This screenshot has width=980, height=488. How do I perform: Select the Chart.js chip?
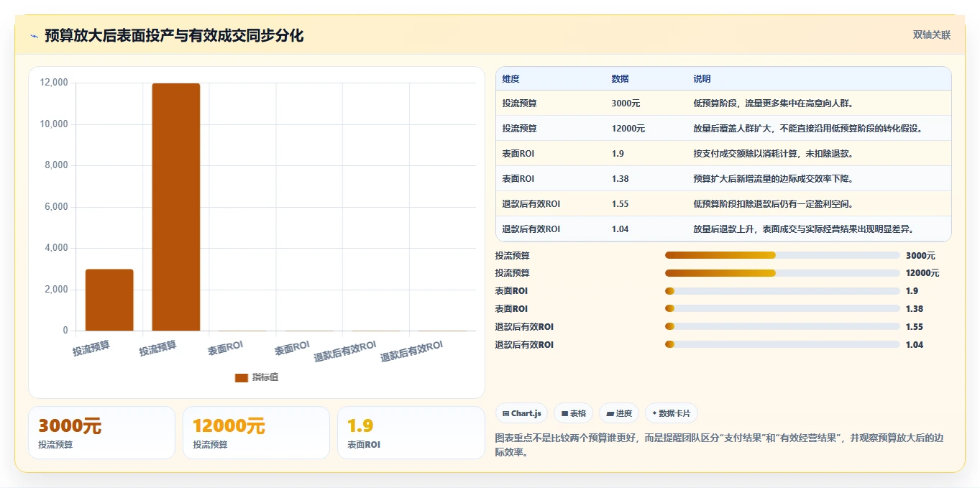(x=521, y=413)
